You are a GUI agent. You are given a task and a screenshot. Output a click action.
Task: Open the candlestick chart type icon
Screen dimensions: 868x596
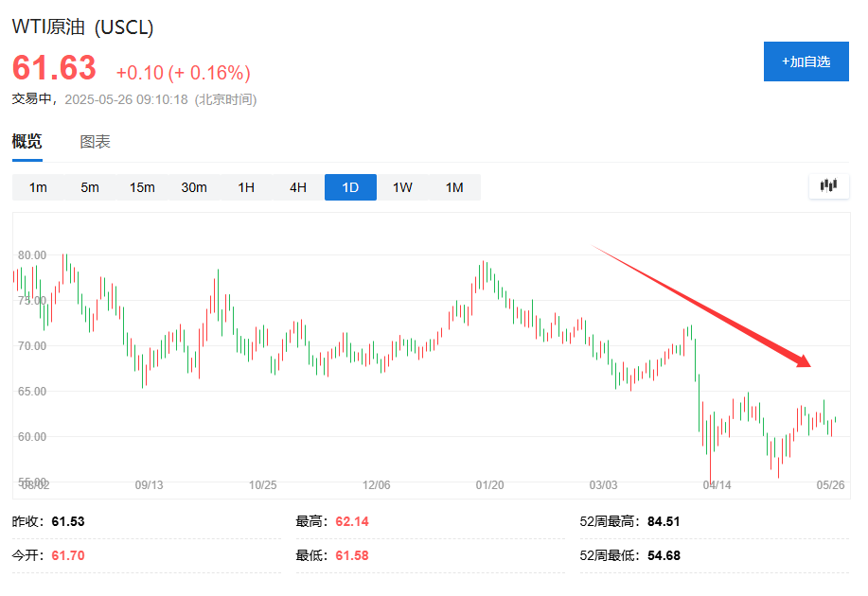coord(828,186)
